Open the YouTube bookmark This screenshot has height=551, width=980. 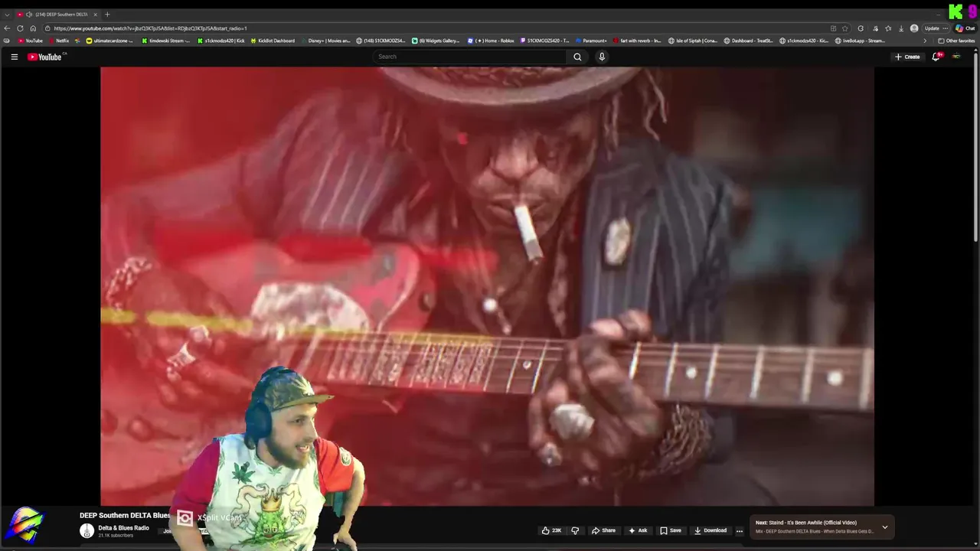pyautogui.click(x=31, y=41)
